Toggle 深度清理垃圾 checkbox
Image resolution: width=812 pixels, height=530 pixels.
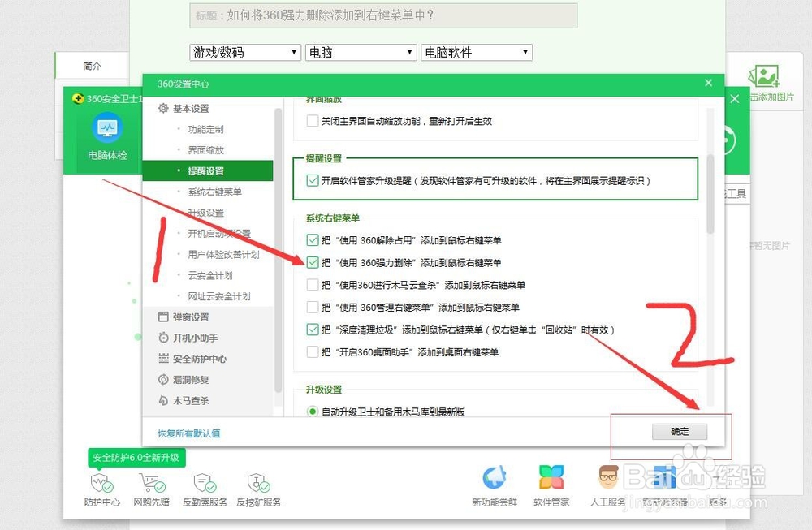(313, 330)
